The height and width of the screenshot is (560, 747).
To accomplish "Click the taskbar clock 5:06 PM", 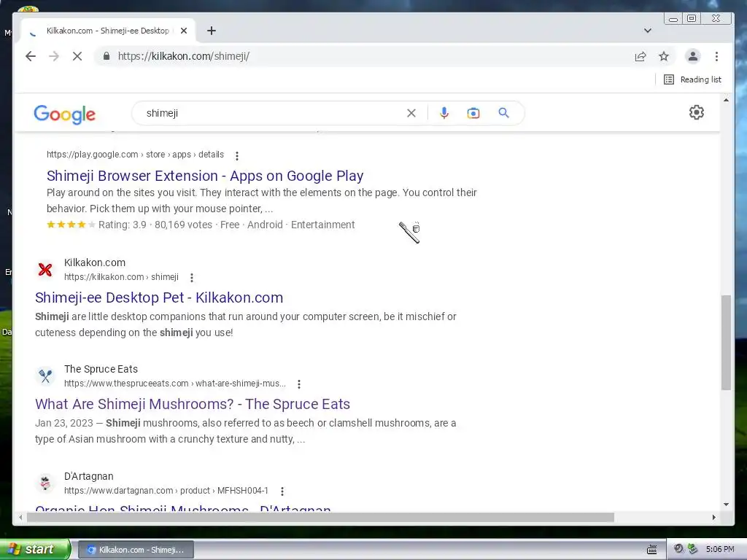I will pos(720,549).
